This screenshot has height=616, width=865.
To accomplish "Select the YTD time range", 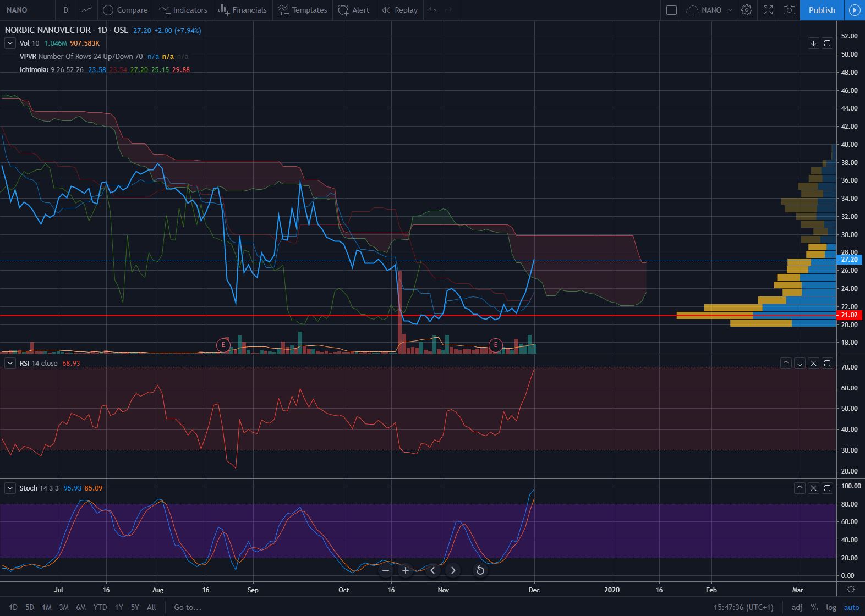I will click(x=100, y=607).
